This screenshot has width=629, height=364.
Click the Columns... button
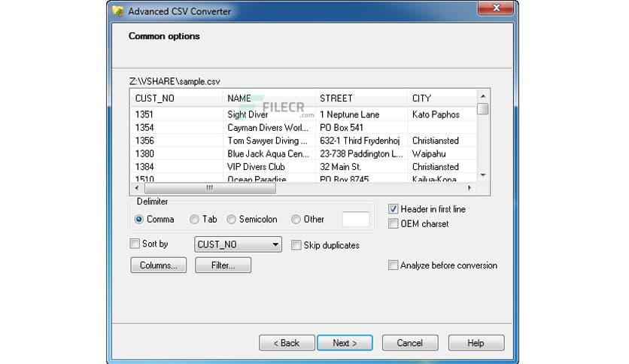[159, 265]
